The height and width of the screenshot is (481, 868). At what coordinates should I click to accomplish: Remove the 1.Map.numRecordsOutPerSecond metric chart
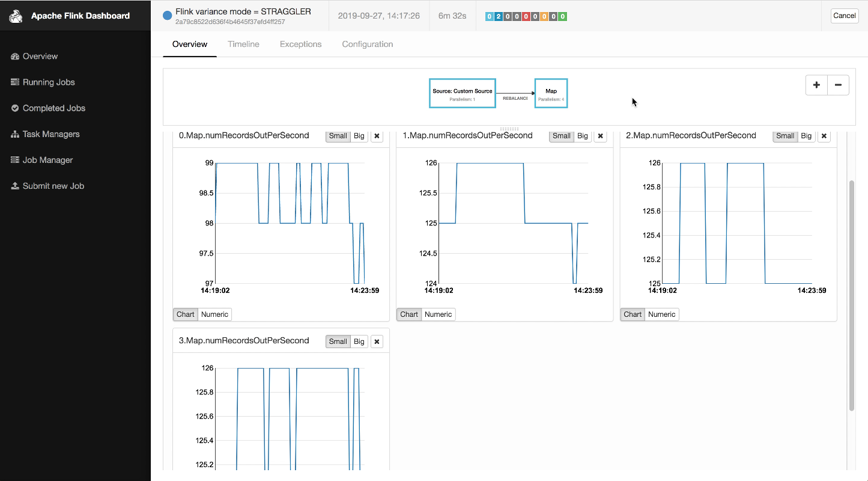[600, 136]
